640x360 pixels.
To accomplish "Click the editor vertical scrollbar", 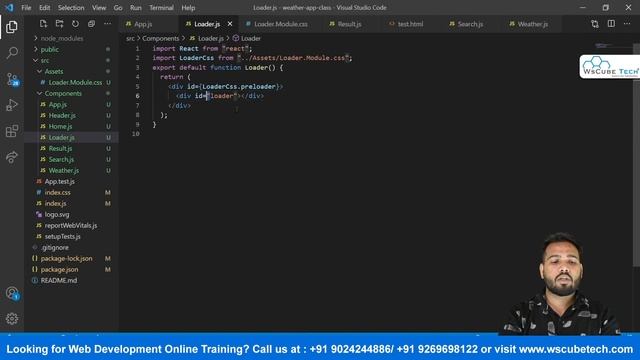I will [x=636, y=155].
